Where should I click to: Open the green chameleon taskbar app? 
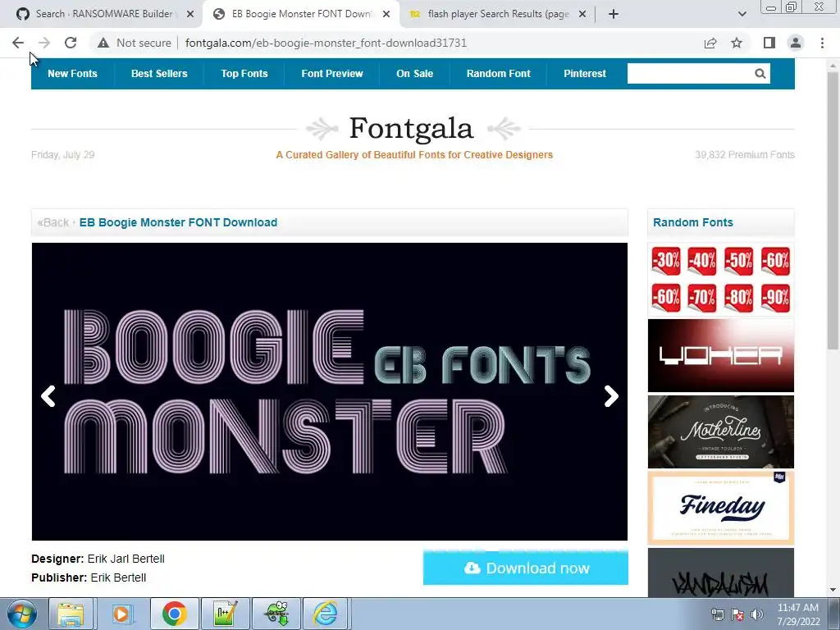276,614
